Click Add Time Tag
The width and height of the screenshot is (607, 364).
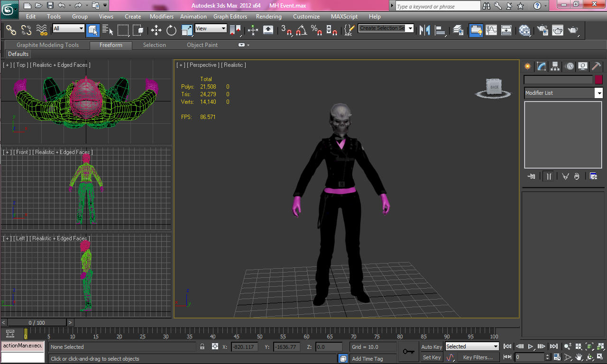[x=367, y=359]
